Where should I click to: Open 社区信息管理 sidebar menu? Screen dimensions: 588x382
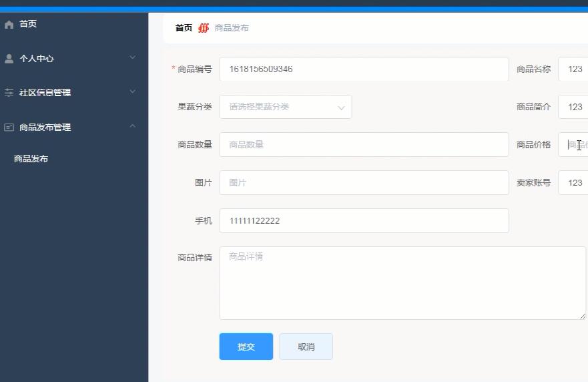45,93
